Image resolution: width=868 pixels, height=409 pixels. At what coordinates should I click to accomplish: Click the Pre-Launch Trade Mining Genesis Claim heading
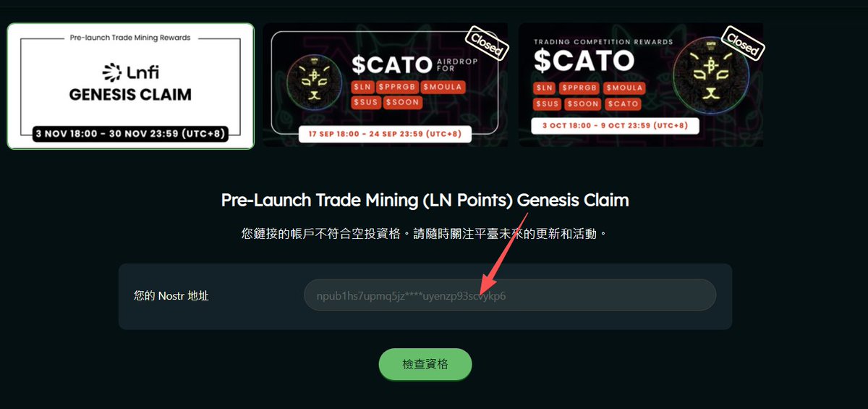click(425, 200)
